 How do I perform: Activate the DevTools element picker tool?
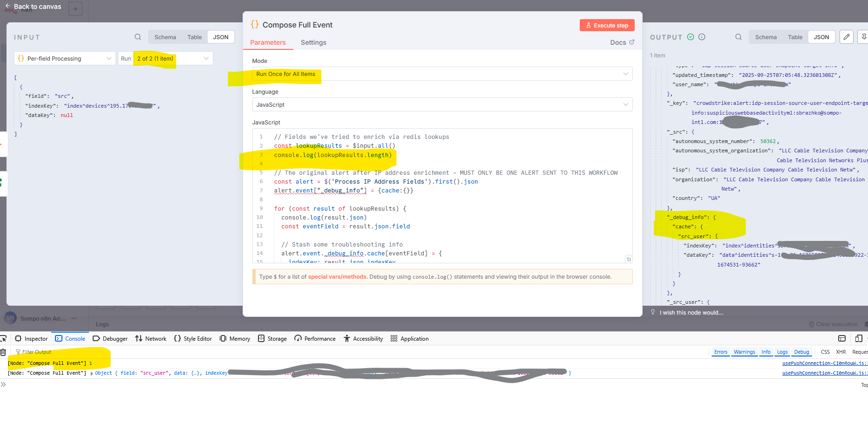tap(4, 338)
